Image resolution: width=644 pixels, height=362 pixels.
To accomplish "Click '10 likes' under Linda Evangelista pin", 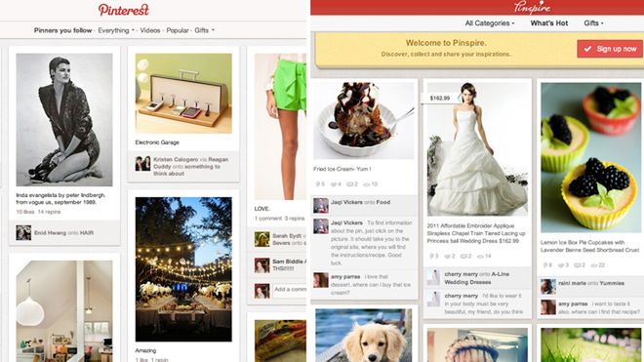I will [25, 212].
